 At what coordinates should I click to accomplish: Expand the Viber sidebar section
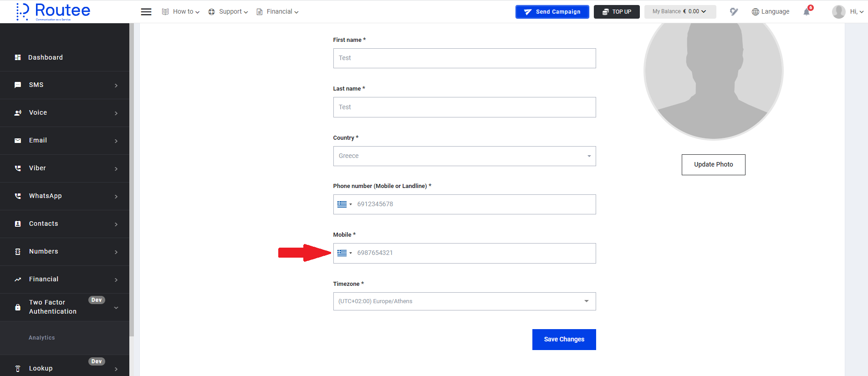[116, 169]
